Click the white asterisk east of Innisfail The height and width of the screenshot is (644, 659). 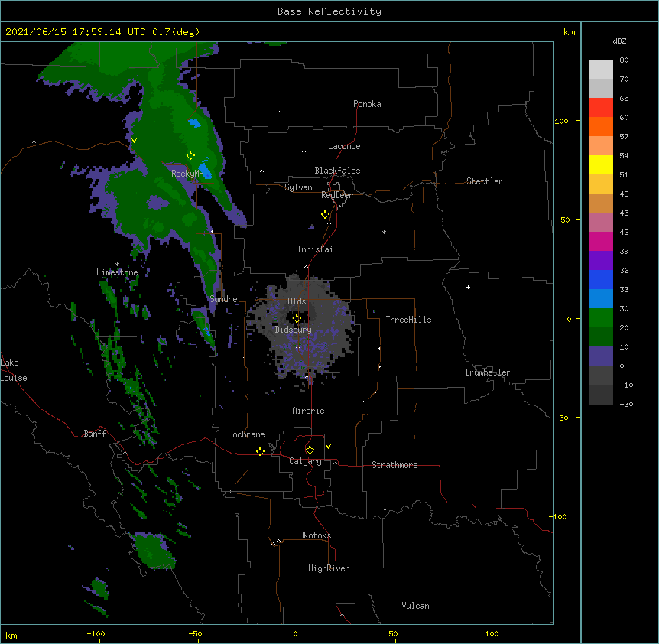(384, 232)
